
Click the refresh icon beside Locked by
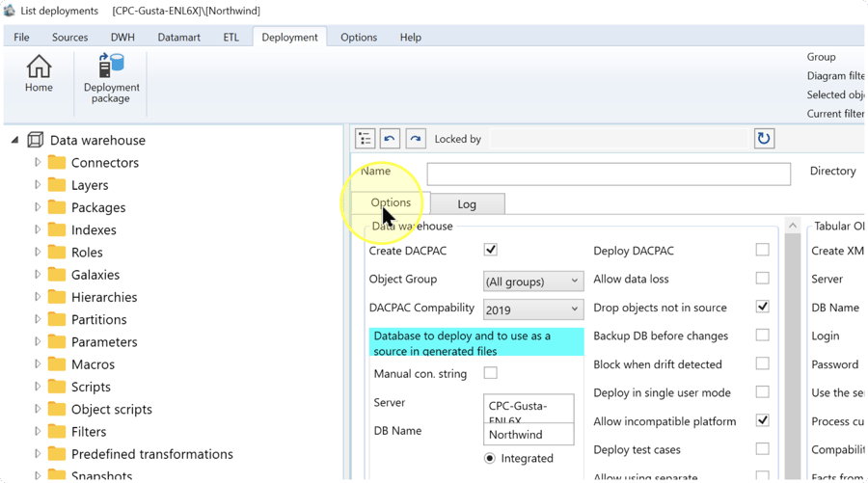[764, 138]
